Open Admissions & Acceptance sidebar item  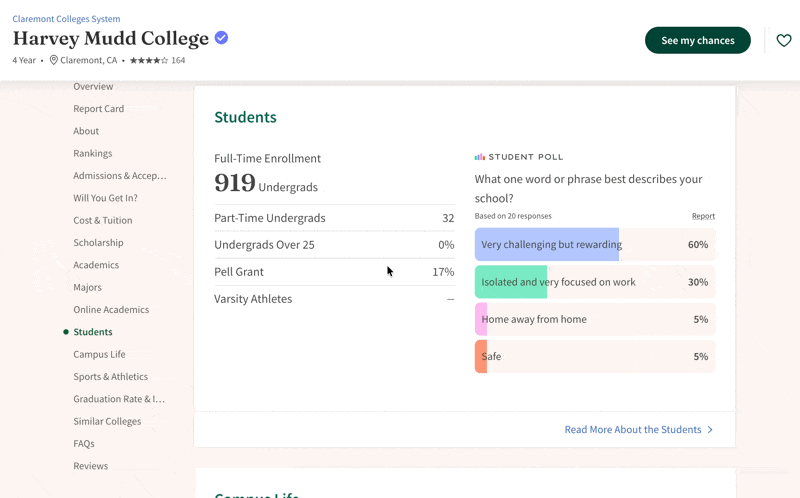120,176
